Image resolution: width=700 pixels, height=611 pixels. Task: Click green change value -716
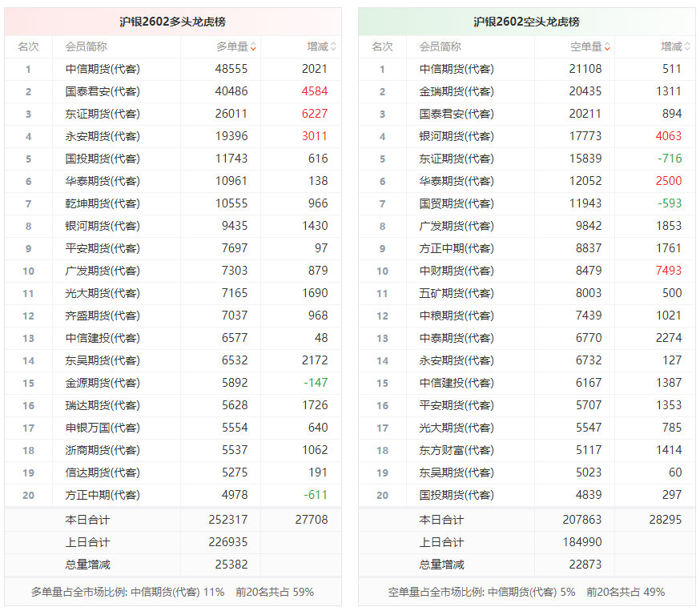pyautogui.click(x=670, y=159)
